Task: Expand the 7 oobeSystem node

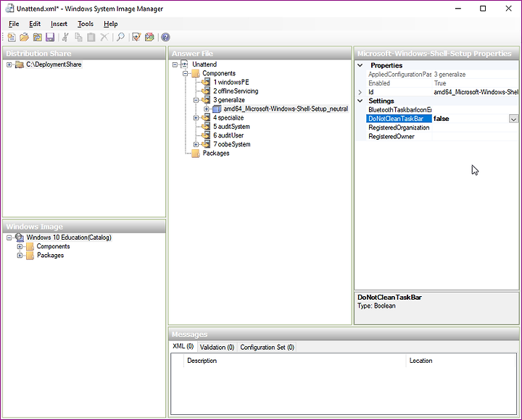Action: [196, 144]
